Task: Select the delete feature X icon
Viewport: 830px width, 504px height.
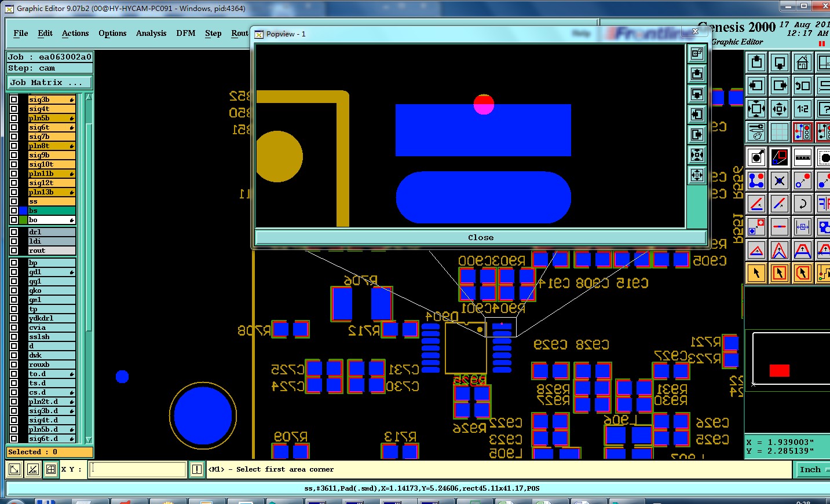Action: pyautogui.click(x=780, y=181)
